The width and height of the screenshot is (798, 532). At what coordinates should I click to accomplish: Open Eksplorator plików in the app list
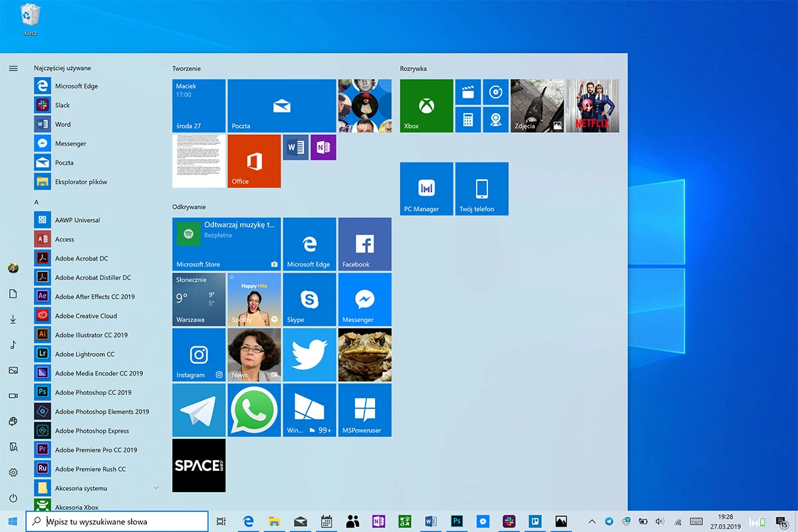[x=97, y=182]
